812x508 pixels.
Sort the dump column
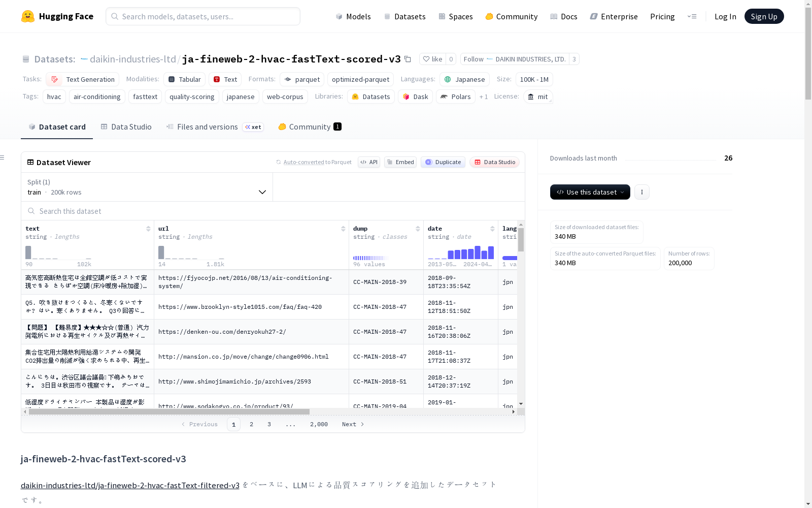coord(418,229)
